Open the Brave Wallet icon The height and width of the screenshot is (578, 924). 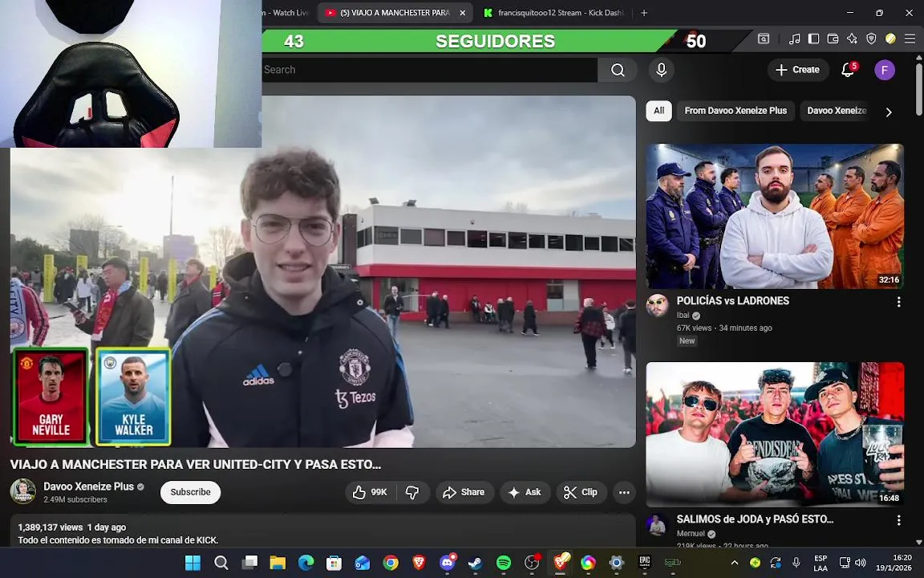(x=833, y=39)
